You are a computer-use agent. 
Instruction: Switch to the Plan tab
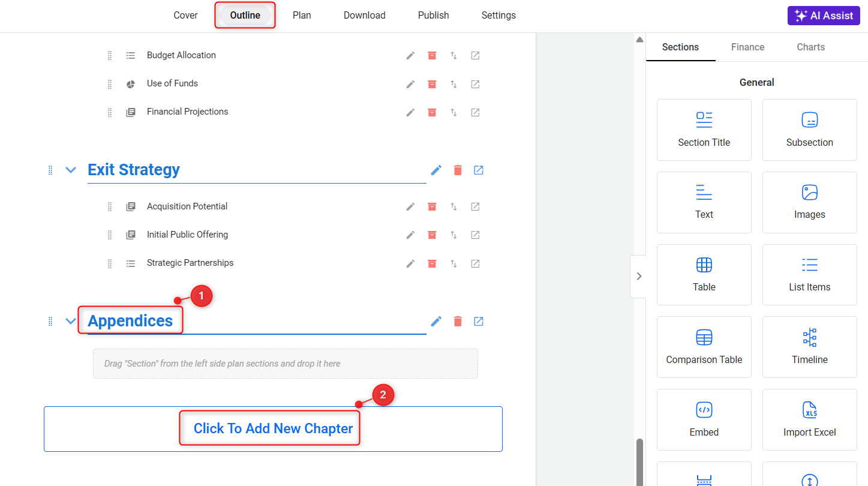pyautogui.click(x=302, y=16)
